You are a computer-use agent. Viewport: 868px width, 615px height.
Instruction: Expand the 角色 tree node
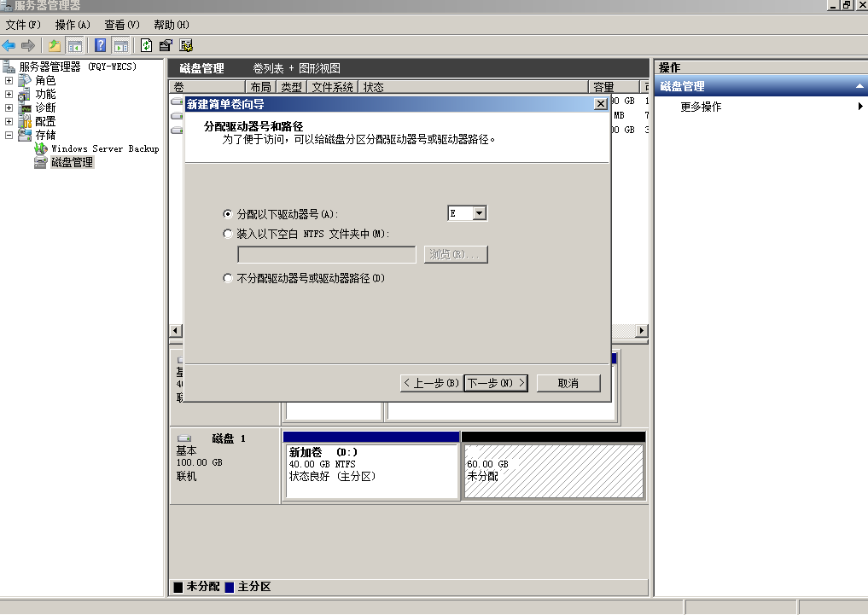pyautogui.click(x=9, y=81)
